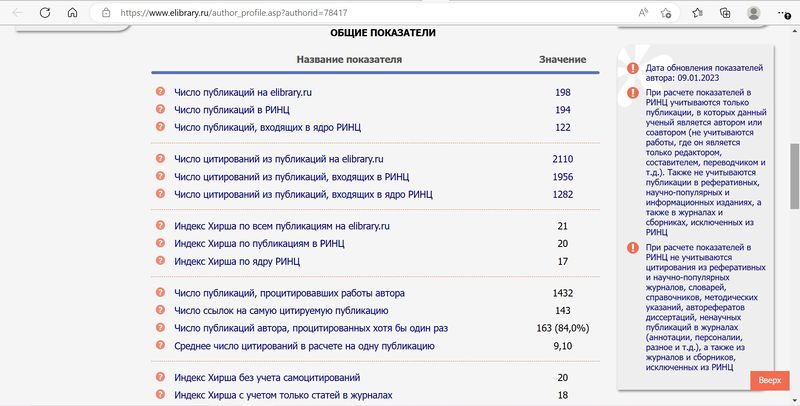
Task: Click the browser refresh icon
Action: tap(45, 13)
